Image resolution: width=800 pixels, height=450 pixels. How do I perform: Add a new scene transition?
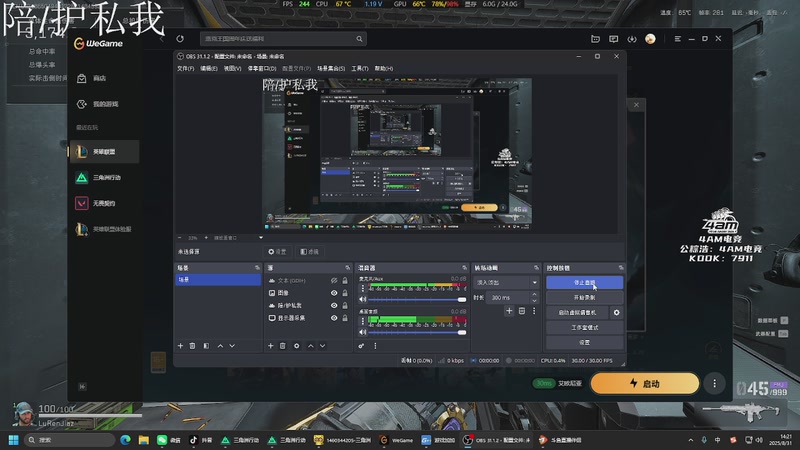tap(509, 311)
